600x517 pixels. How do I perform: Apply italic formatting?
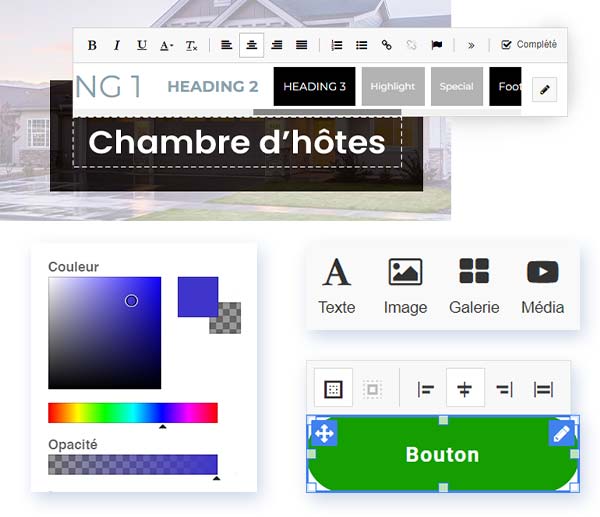117,45
